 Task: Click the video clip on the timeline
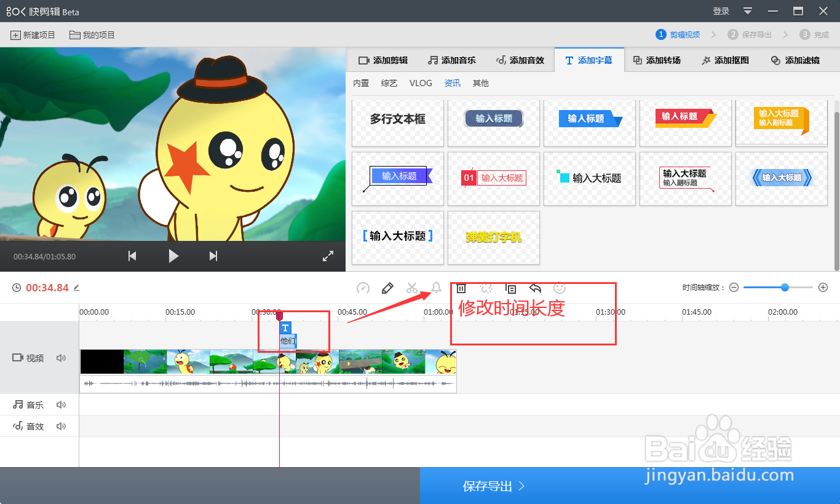click(x=268, y=362)
